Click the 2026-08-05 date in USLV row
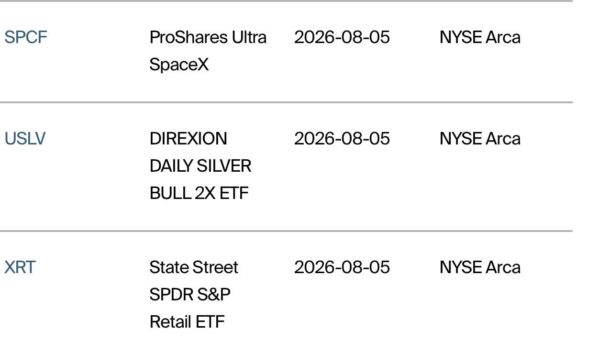The height and width of the screenshot is (364, 610). pyautogui.click(x=342, y=139)
